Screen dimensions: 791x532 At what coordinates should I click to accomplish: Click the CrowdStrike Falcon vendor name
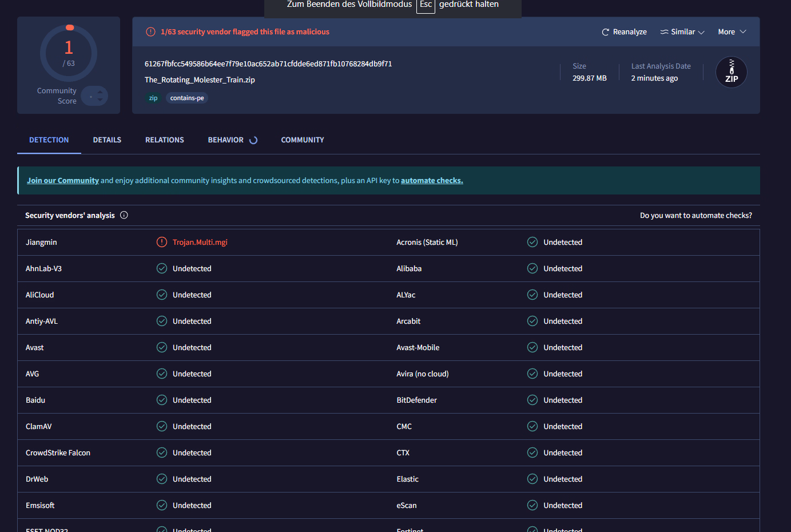click(x=58, y=453)
